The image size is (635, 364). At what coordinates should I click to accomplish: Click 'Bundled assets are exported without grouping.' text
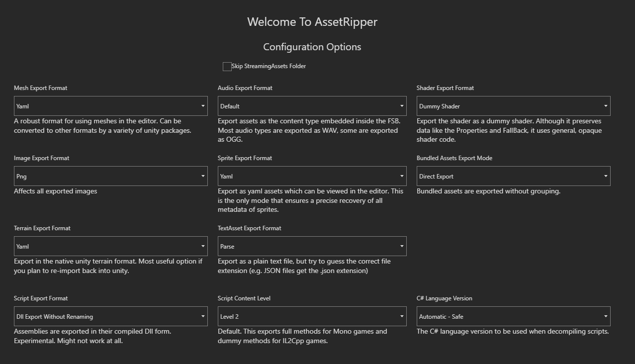tap(488, 191)
